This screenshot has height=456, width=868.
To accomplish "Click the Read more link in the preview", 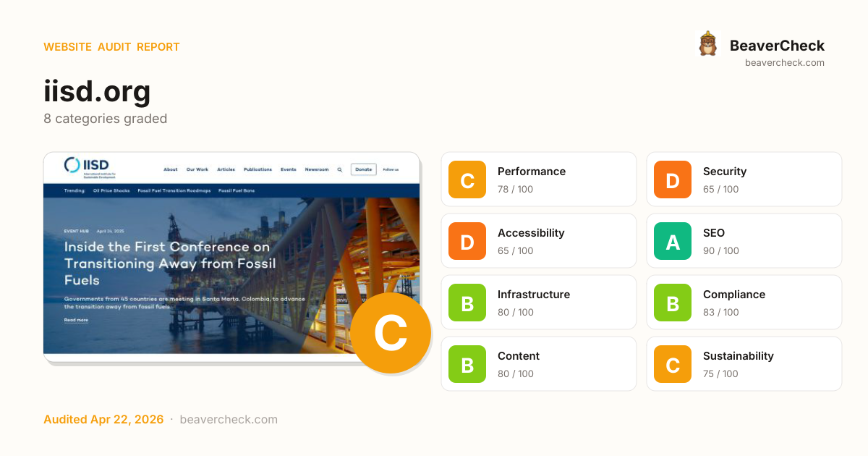I will click(76, 320).
